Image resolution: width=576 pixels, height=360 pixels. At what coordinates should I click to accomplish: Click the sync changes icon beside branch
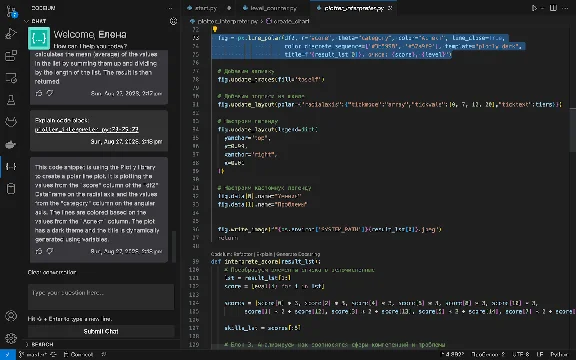point(53,354)
